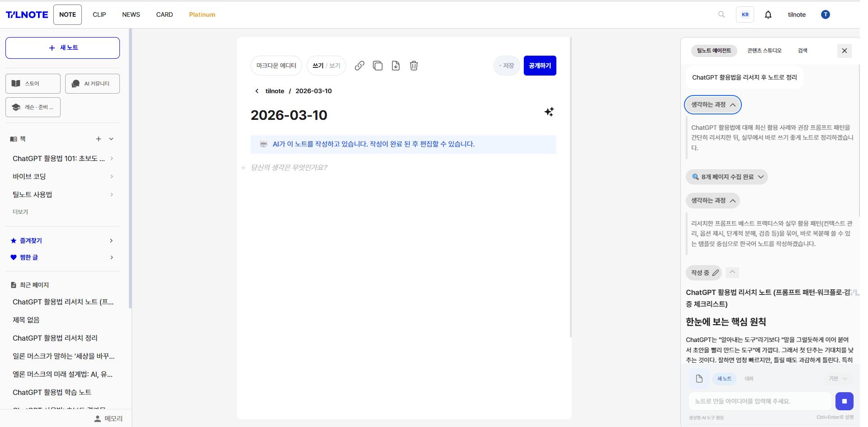868x427 pixels.
Task: Delete note with trash icon
Action: pos(414,66)
